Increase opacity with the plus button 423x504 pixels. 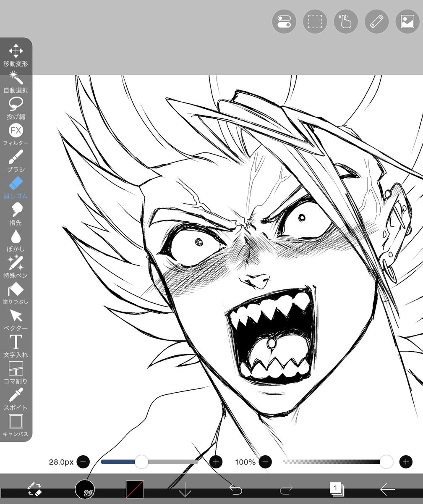tap(405, 462)
